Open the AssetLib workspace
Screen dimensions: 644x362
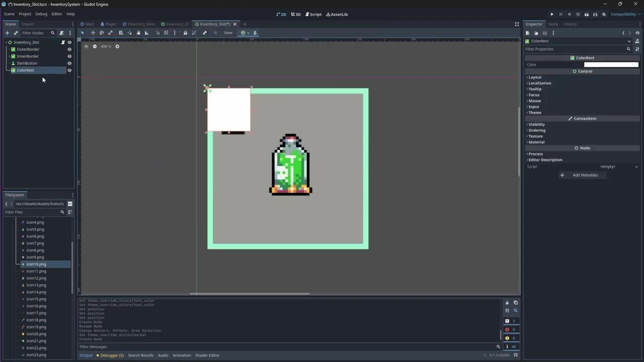(337, 14)
